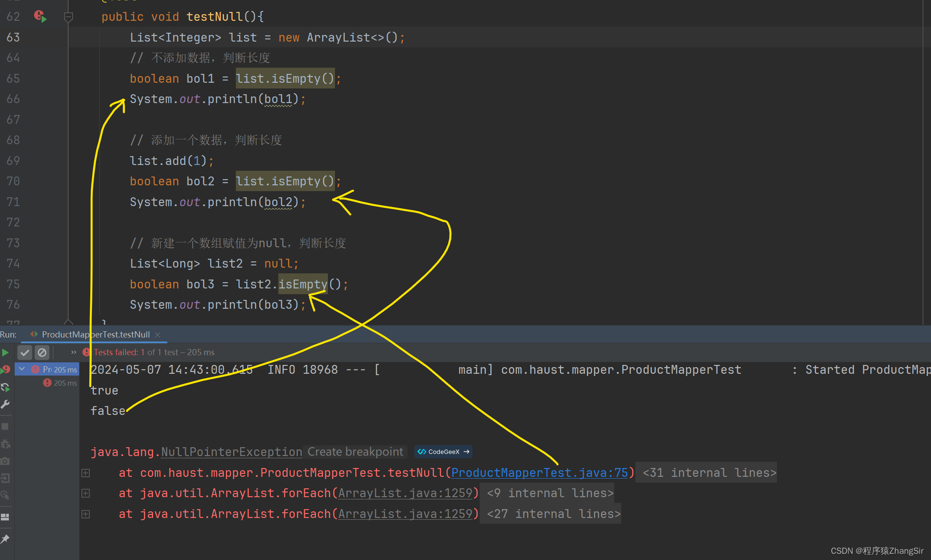Click Toggle auto-test rerun icon

tap(5, 387)
